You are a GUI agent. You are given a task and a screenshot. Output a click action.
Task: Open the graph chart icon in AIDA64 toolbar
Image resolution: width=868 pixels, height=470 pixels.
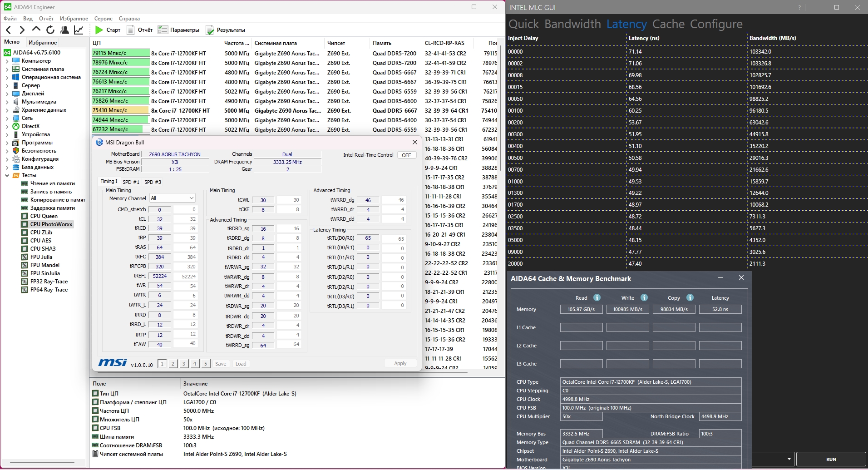(79, 30)
